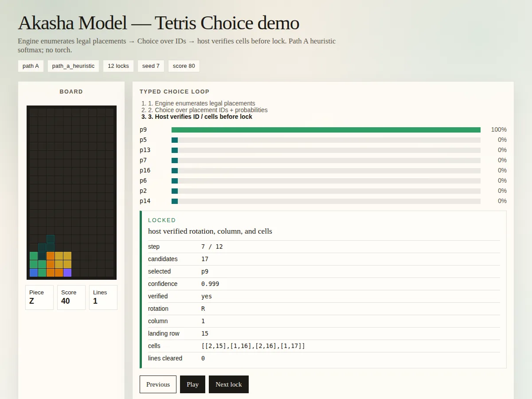532x399 pixels.
Task: Click the confidence value '0.999'
Action: coord(210,284)
